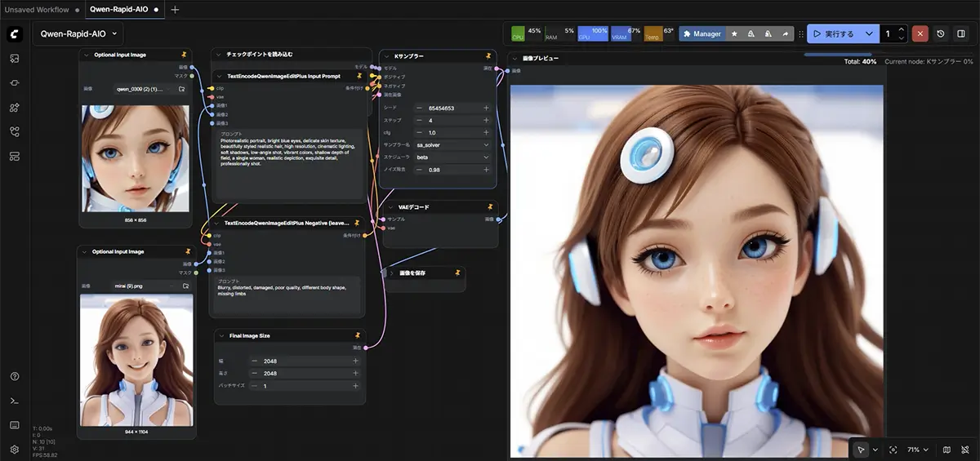Open the templates sidebar icon
Screen dimensions: 980x461
(14, 156)
